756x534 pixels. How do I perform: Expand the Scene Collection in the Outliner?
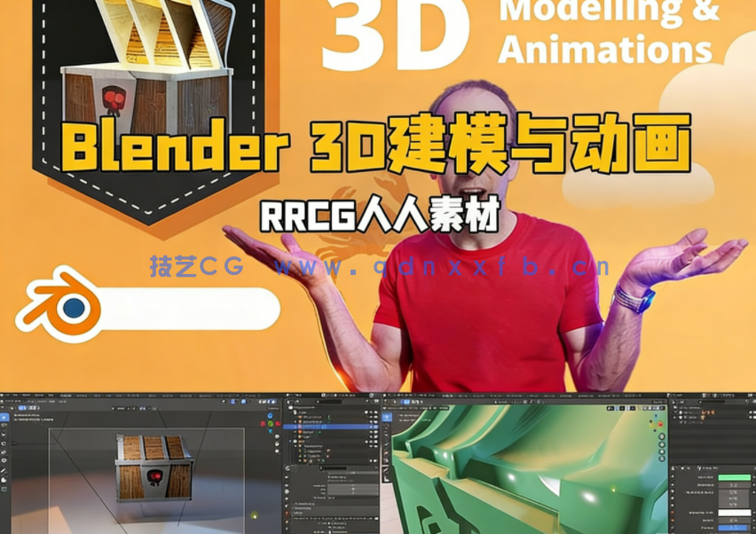[x=290, y=407]
